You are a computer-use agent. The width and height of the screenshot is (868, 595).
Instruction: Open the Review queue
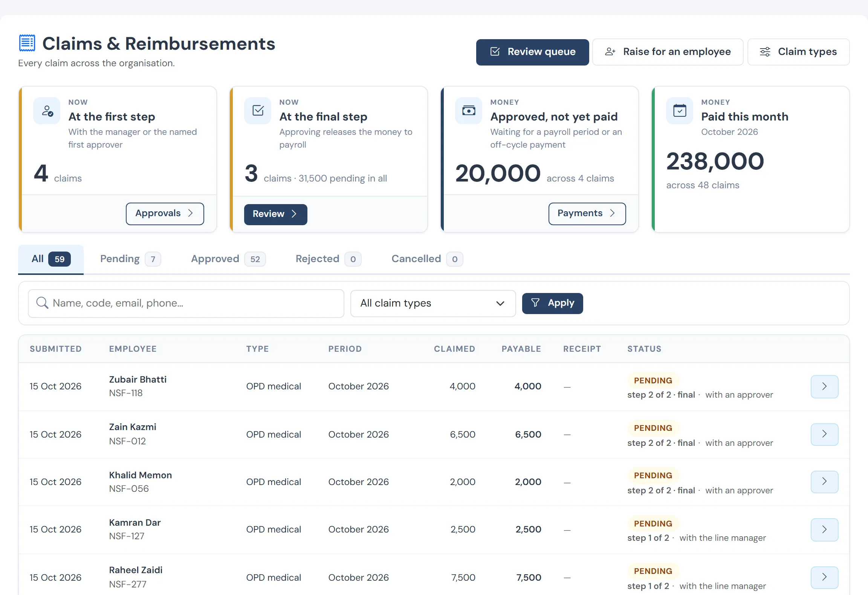coord(532,52)
